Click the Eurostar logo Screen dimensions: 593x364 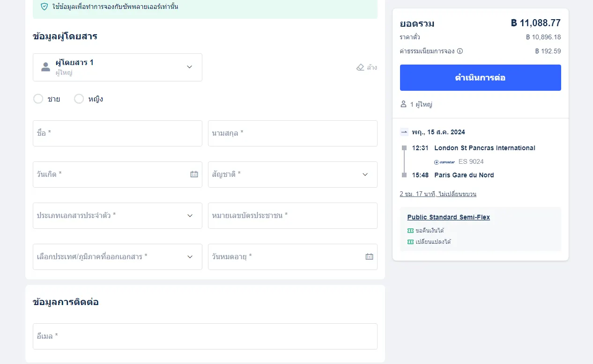(x=444, y=162)
